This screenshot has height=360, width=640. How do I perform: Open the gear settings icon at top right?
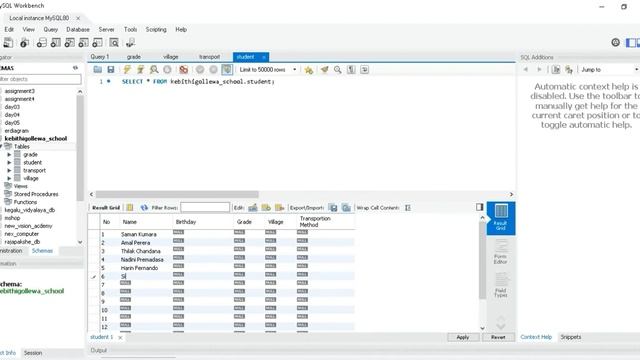[616, 42]
